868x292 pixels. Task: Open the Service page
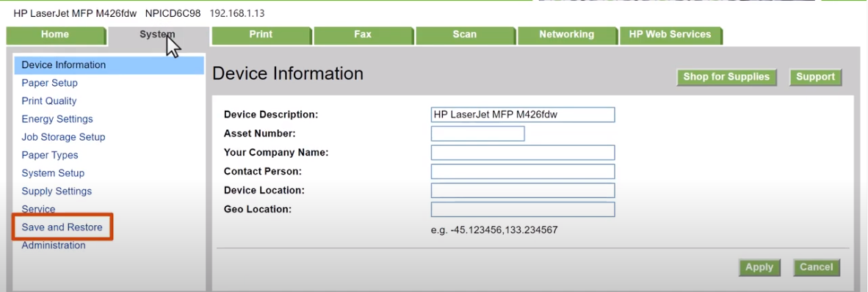pyautogui.click(x=38, y=209)
